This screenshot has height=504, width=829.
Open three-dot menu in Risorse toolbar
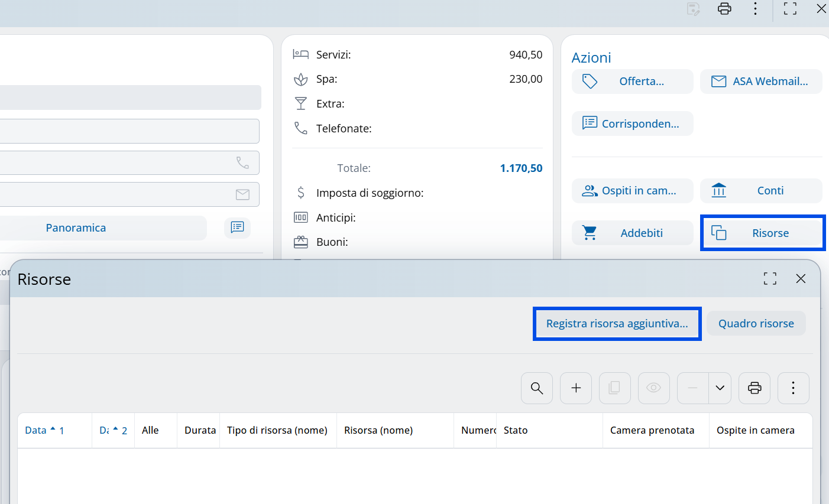[x=793, y=388]
